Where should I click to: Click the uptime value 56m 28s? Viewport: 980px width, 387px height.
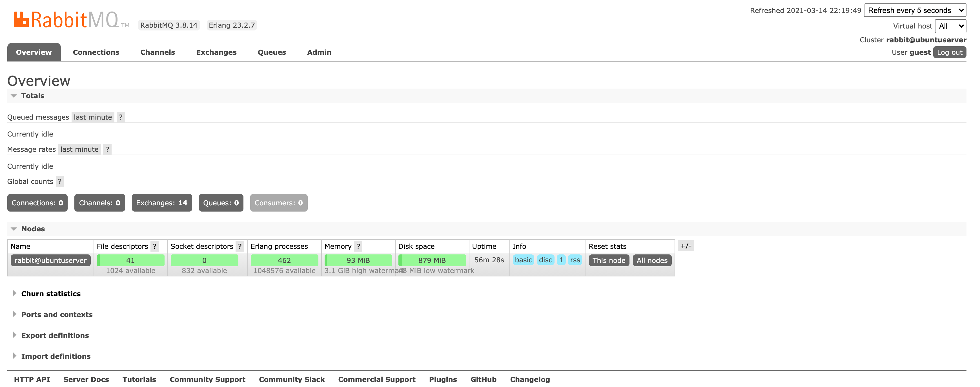[x=489, y=260]
